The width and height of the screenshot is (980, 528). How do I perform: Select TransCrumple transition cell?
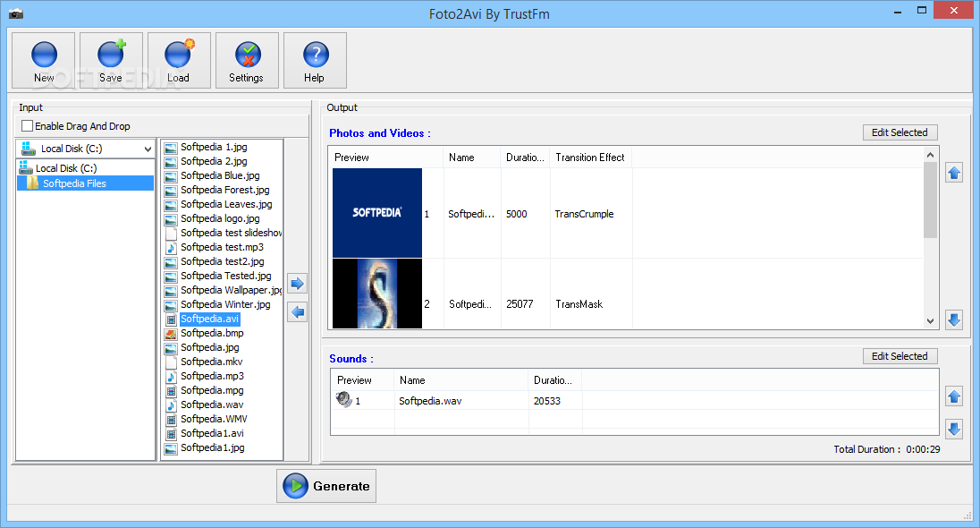585,214
